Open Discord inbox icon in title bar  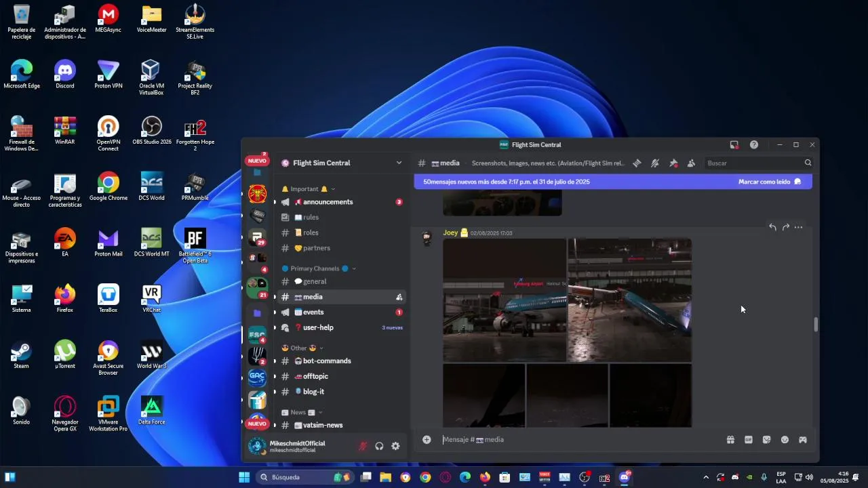click(x=734, y=144)
